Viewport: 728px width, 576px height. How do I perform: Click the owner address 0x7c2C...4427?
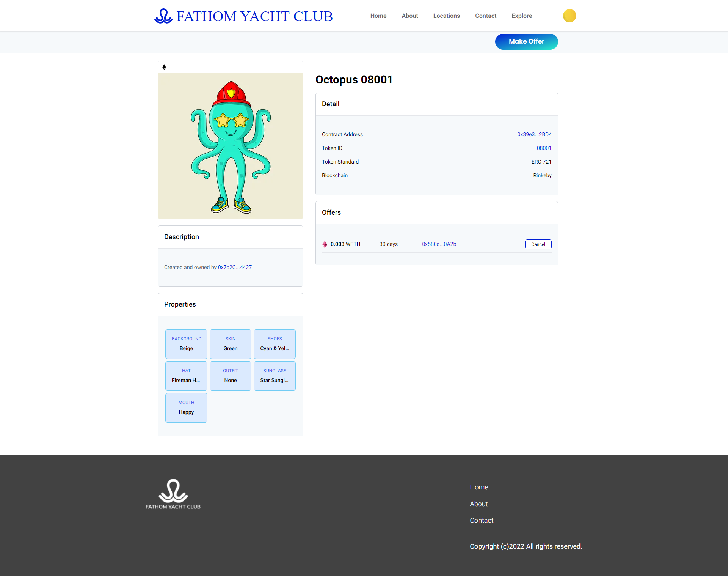tap(235, 267)
